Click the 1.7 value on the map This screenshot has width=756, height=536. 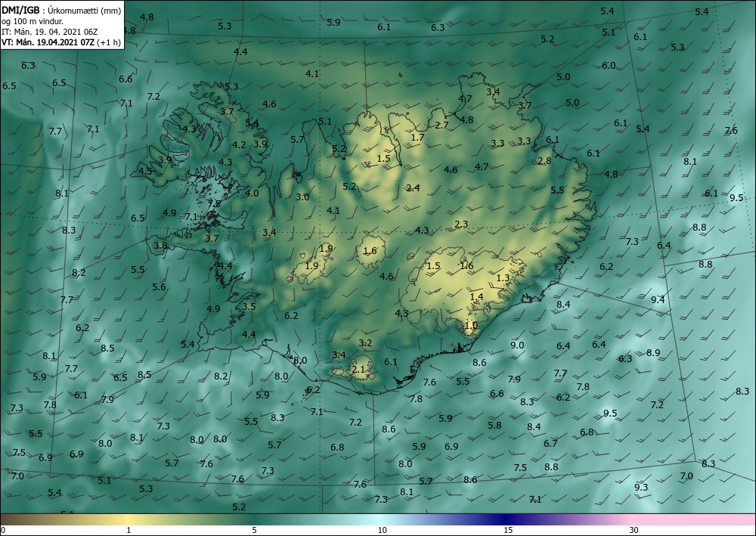click(417, 138)
